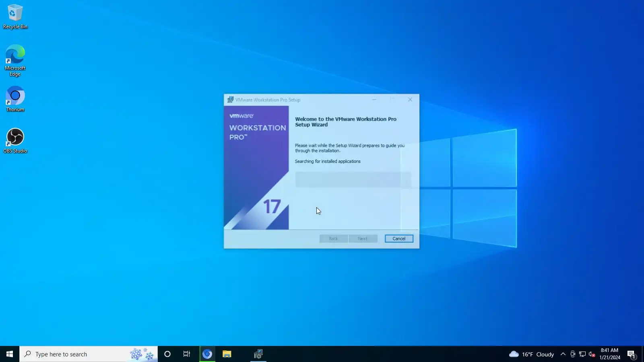Click the VMware setup title bar icon

(x=230, y=100)
